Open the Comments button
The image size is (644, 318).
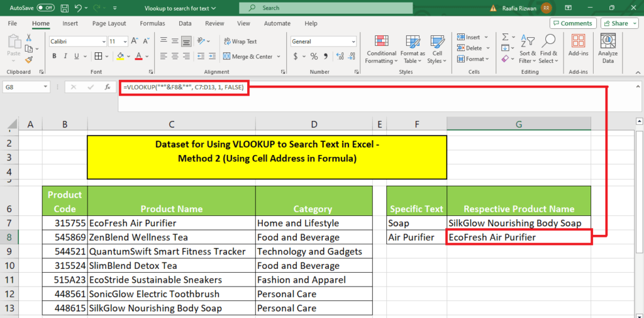(x=572, y=23)
